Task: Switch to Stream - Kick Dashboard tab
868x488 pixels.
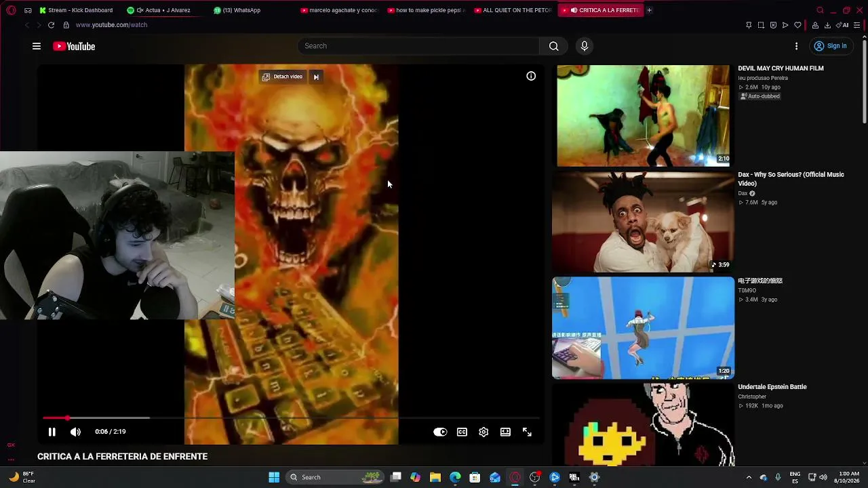Action: (77, 10)
